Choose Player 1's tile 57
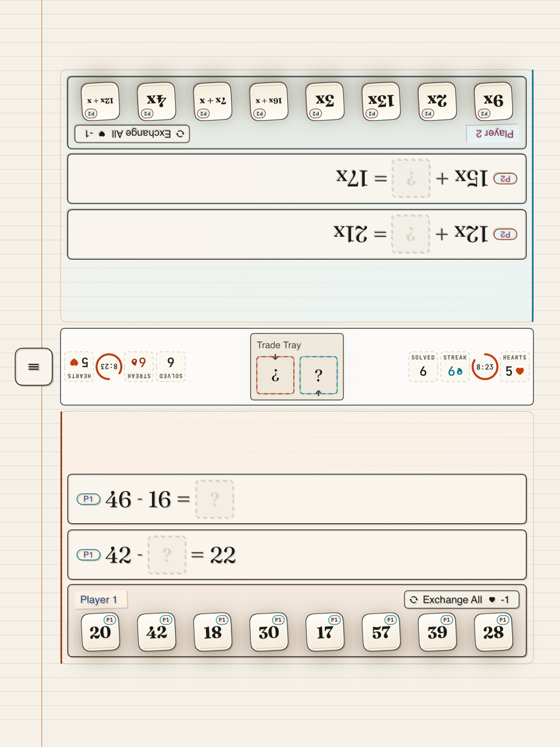The height and width of the screenshot is (747, 560). coord(381,632)
